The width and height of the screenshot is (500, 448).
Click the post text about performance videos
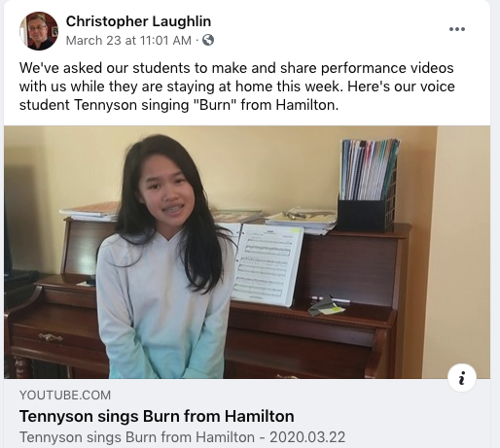point(237,86)
